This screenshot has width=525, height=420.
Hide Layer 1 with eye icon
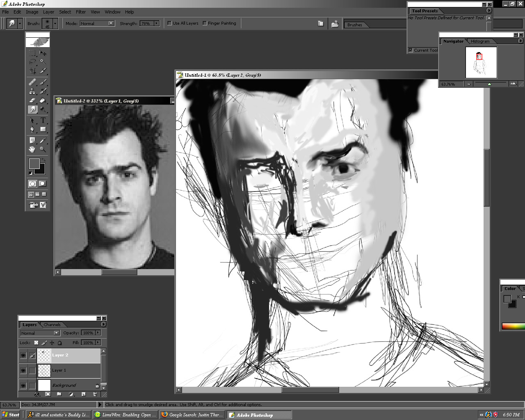tap(23, 370)
